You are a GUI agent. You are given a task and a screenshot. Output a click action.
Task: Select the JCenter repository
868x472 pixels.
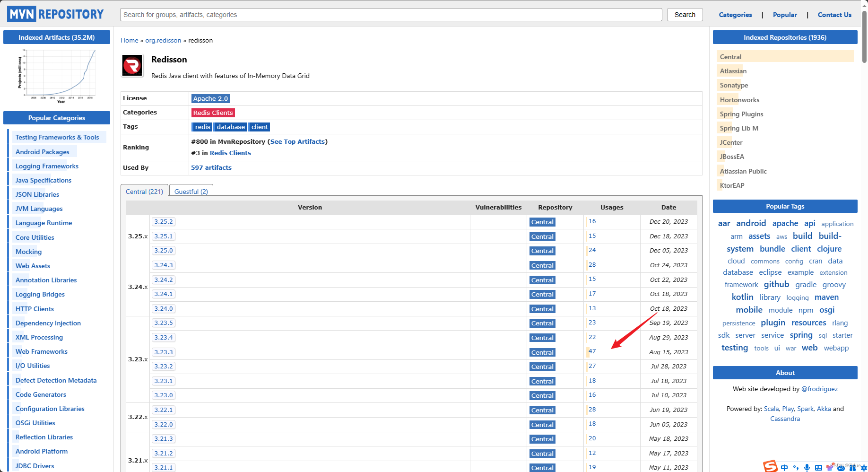(x=731, y=142)
